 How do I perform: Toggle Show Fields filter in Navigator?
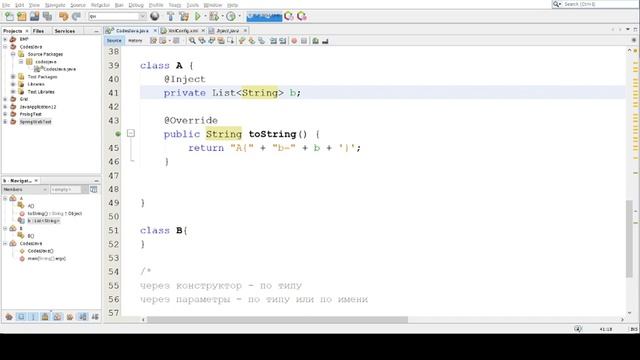pos(21,317)
